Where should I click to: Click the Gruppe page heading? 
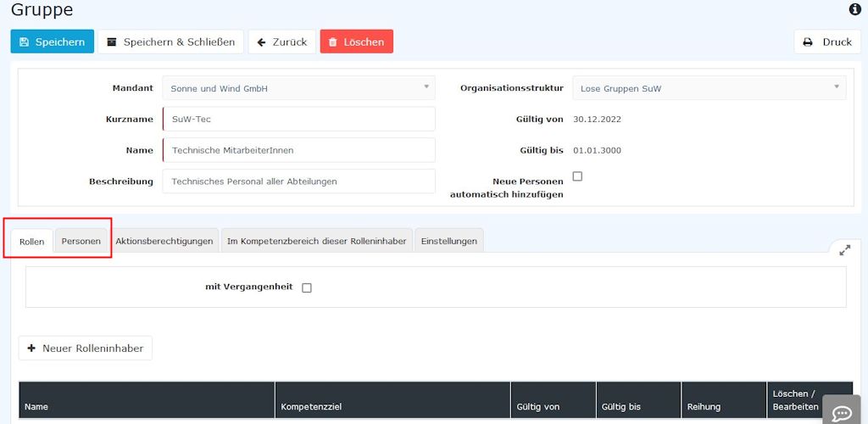coord(42,9)
